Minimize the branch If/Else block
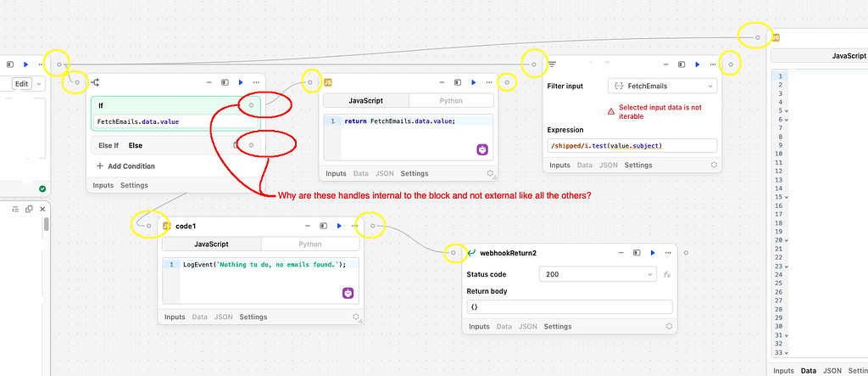The height and width of the screenshot is (376, 868). [209, 82]
